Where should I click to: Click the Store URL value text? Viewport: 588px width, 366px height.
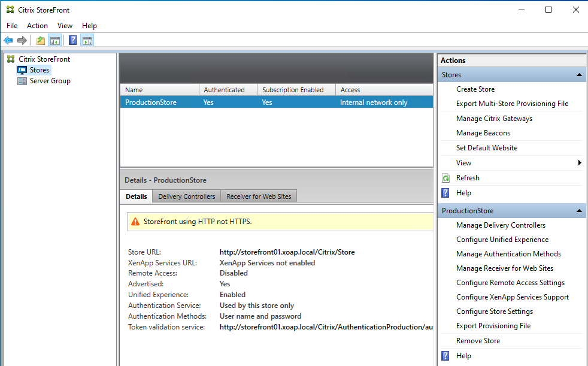pos(287,252)
